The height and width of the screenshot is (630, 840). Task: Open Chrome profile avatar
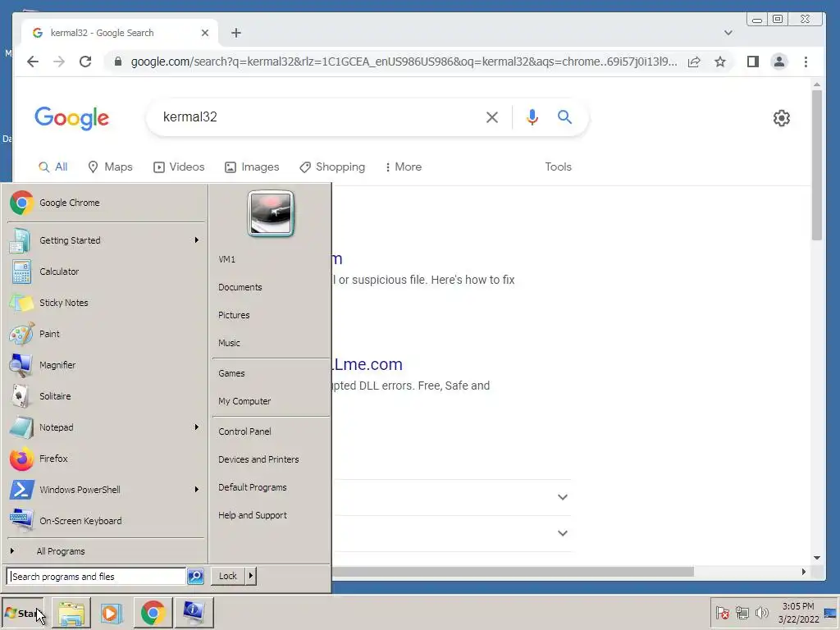click(779, 62)
